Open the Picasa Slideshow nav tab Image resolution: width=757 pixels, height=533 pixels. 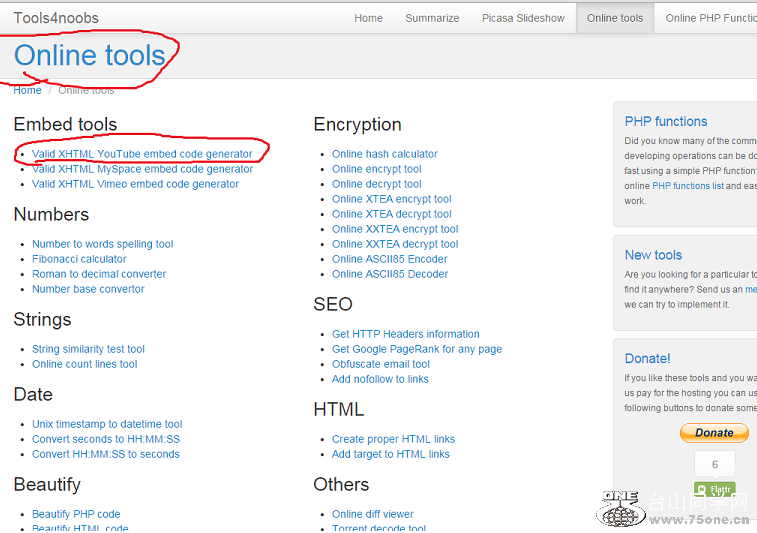(x=523, y=18)
